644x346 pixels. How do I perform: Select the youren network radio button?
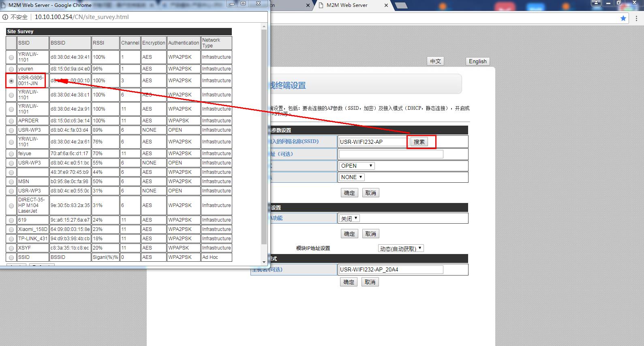coord(11,69)
